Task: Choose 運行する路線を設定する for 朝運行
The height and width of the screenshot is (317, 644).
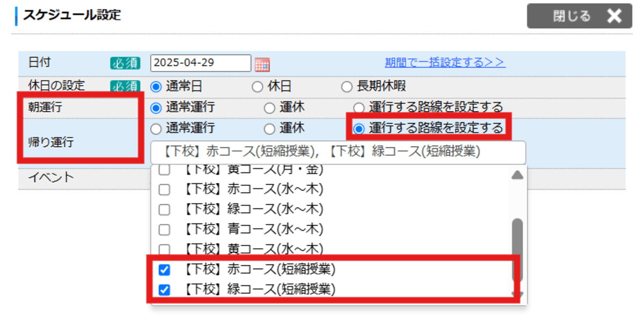Action: point(358,107)
